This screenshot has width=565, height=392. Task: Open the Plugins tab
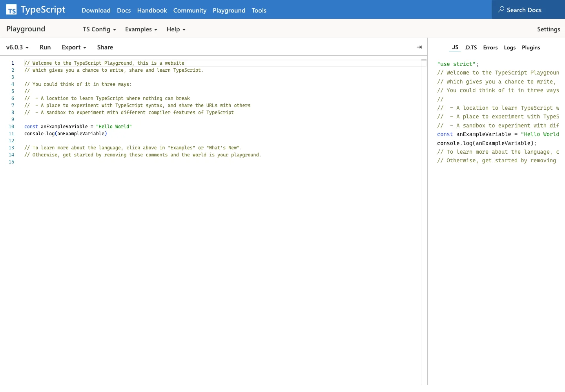(x=531, y=47)
